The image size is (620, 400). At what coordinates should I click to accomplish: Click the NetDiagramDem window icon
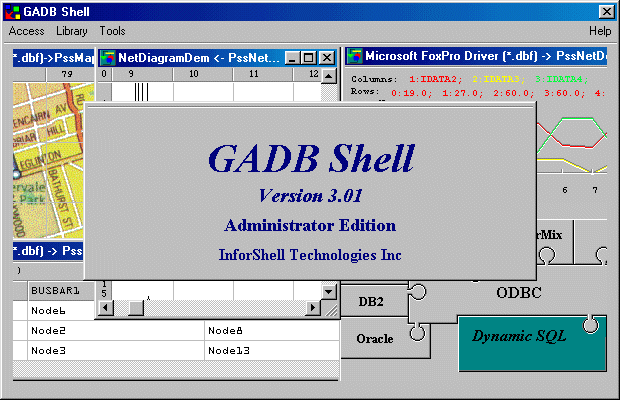pos(108,58)
